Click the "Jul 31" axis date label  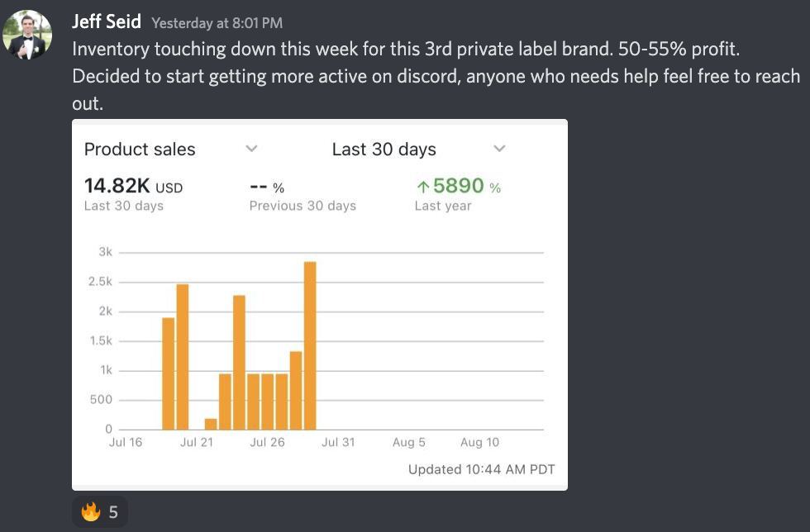point(338,443)
